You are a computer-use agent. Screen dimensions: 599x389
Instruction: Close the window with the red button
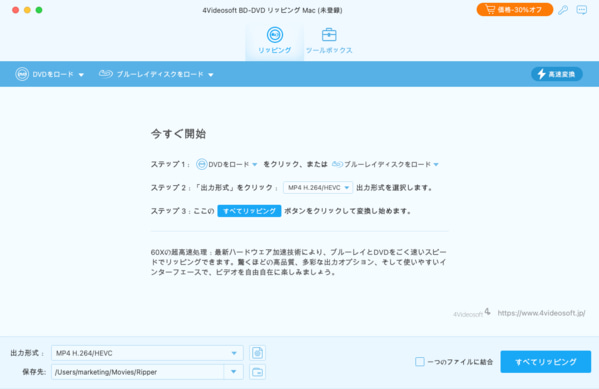(16, 10)
